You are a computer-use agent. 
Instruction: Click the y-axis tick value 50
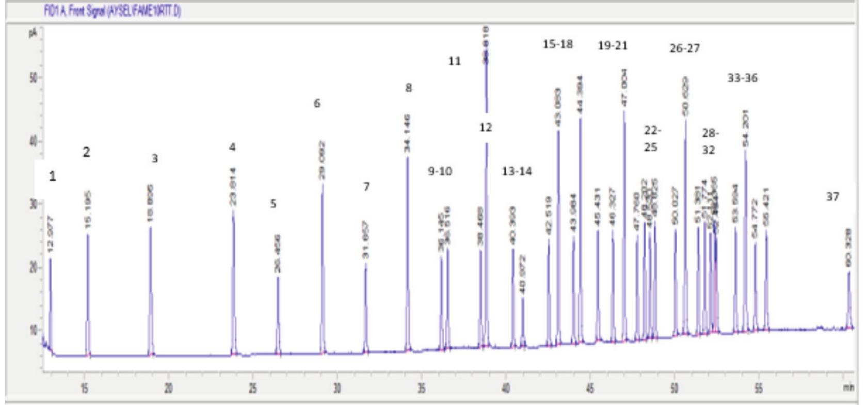coord(34,78)
